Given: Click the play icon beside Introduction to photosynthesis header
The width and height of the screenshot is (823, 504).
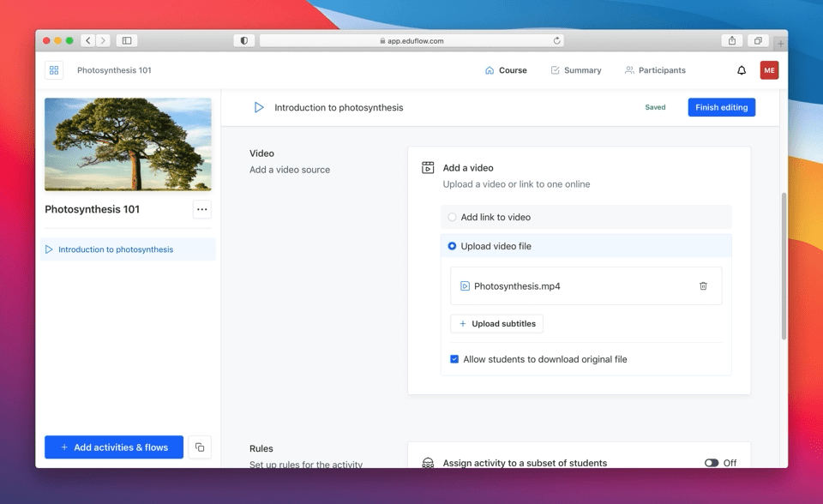Looking at the screenshot, I should coord(259,107).
